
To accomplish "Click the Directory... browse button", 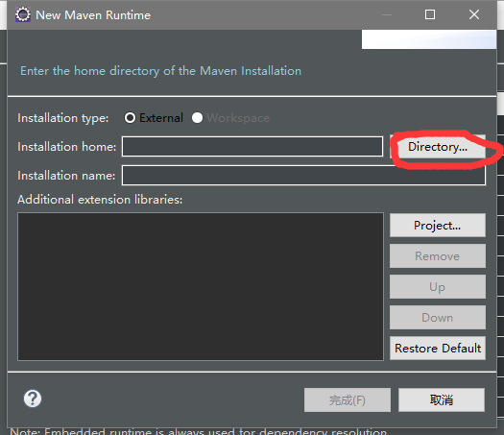I will pos(438,147).
